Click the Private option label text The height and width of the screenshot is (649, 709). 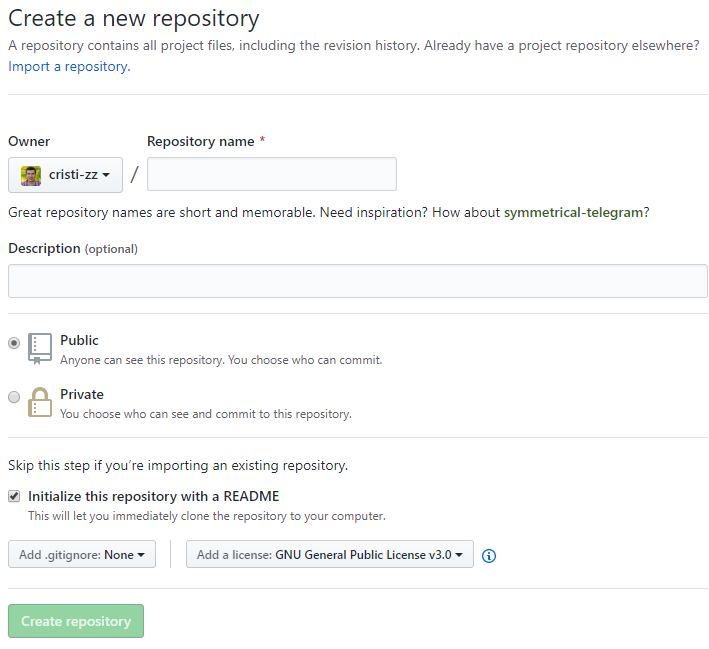[x=82, y=395]
